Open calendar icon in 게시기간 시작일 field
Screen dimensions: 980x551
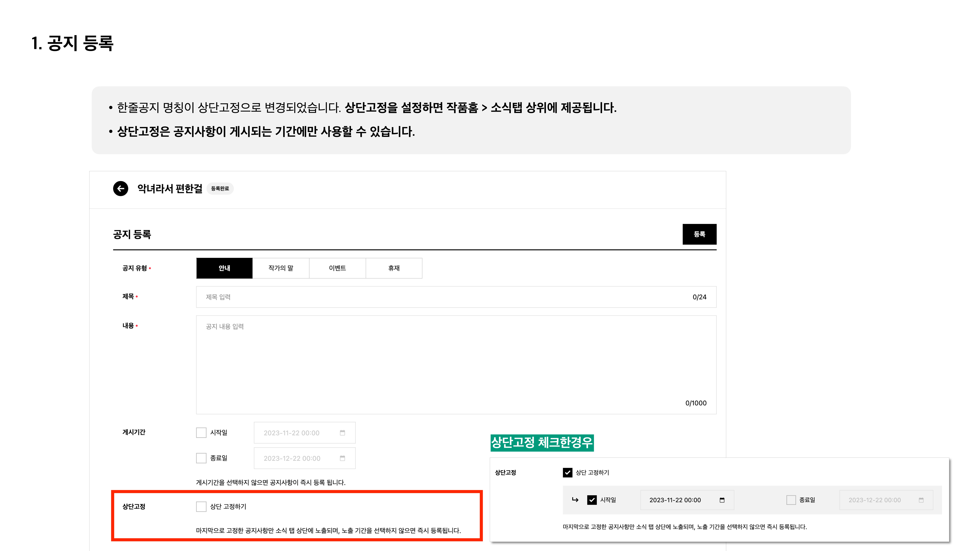coord(342,433)
